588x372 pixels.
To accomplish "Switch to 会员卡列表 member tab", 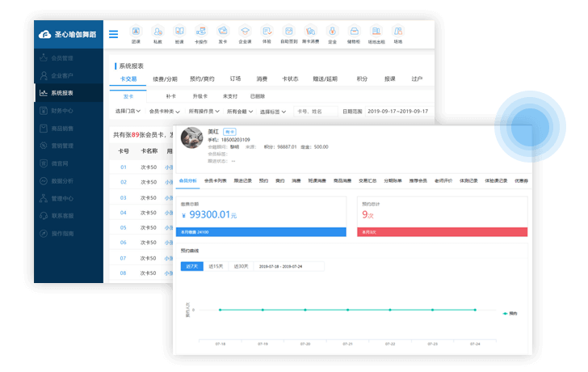I will point(215,180).
